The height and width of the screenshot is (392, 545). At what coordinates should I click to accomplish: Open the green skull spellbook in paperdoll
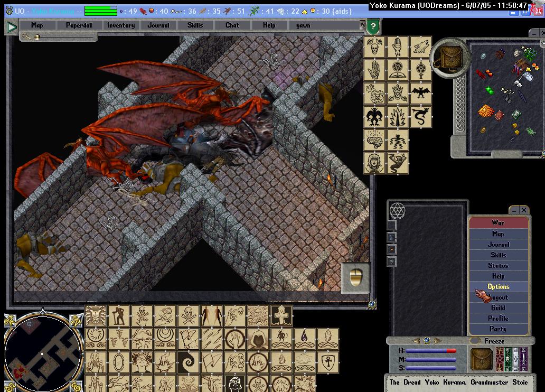coord(508,359)
